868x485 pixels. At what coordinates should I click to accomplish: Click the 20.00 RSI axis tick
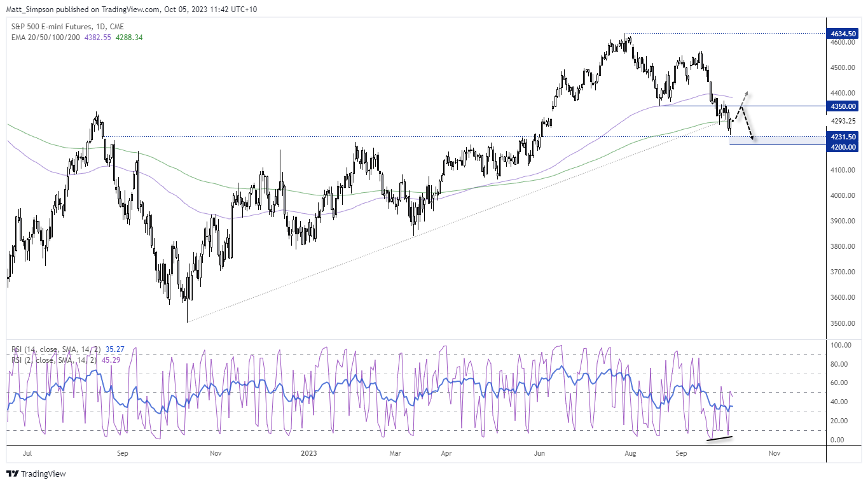[x=839, y=421]
